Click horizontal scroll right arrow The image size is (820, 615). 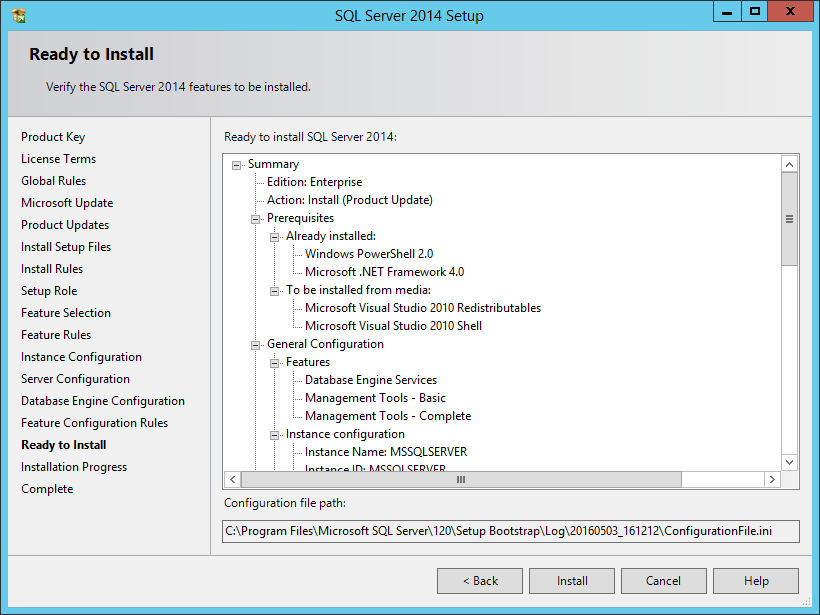(x=772, y=480)
